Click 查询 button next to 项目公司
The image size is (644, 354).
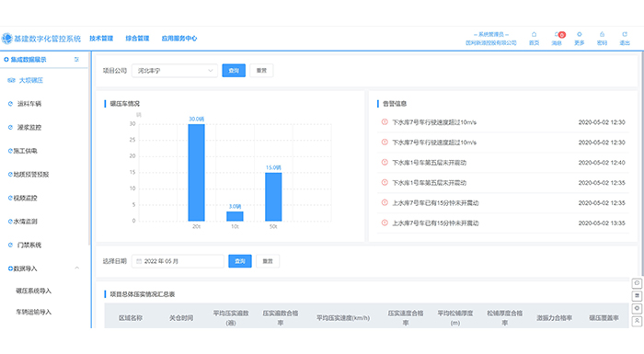(x=234, y=71)
